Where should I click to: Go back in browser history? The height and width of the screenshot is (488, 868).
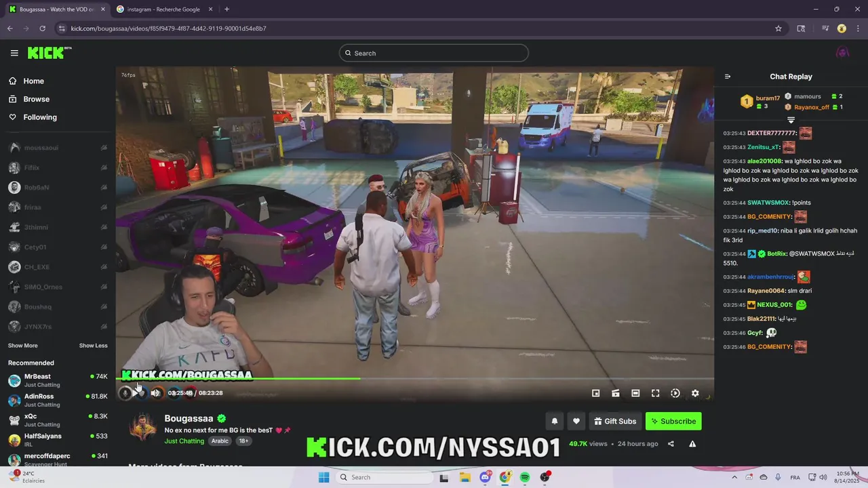pos(9,28)
